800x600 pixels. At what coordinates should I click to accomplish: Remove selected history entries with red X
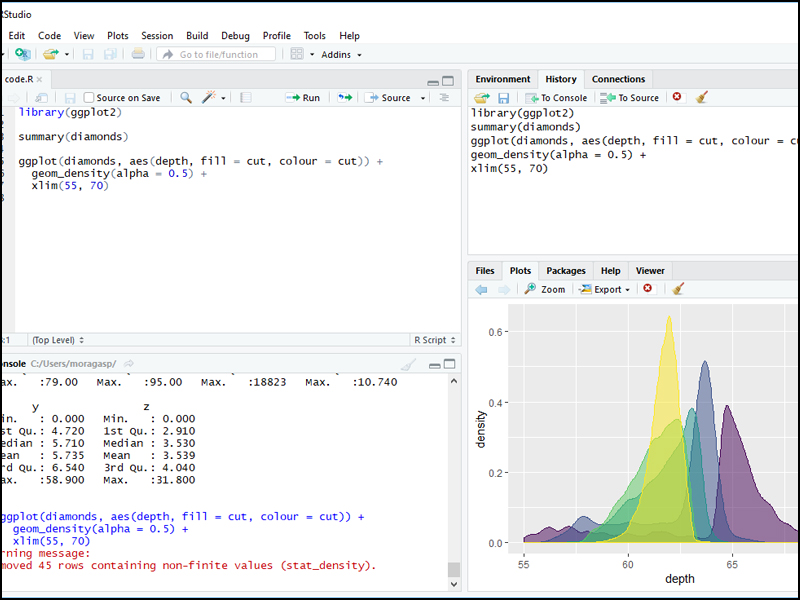[x=677, y=97]
